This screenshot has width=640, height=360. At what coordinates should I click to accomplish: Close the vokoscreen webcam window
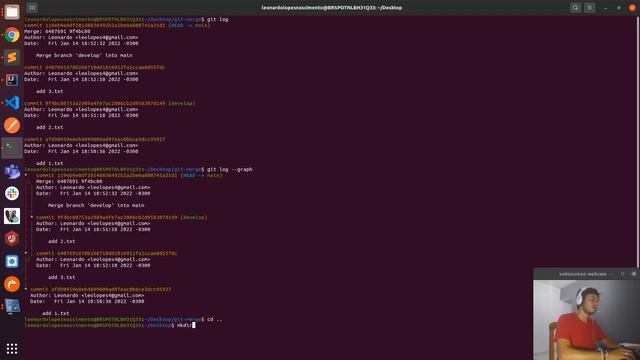click(633, 274)
